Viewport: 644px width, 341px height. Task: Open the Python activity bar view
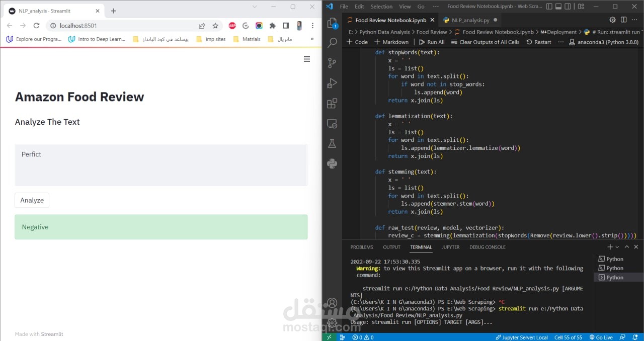[332, 163]
